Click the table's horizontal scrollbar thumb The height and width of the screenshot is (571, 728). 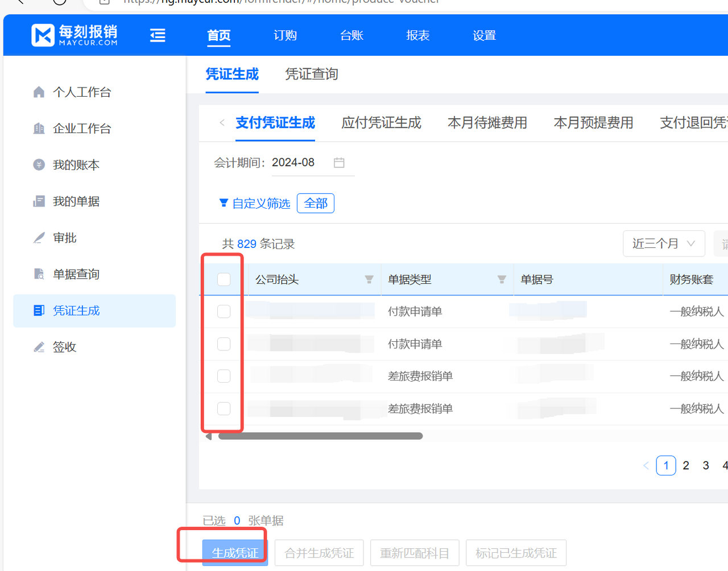(320, 436)
